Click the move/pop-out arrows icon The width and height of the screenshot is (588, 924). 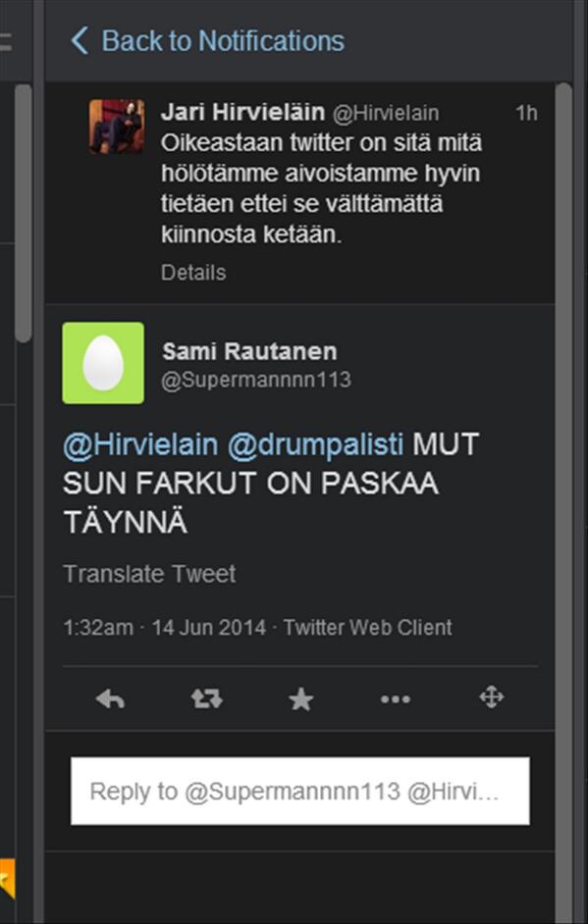pyautogui.click(x=491, y=697)
